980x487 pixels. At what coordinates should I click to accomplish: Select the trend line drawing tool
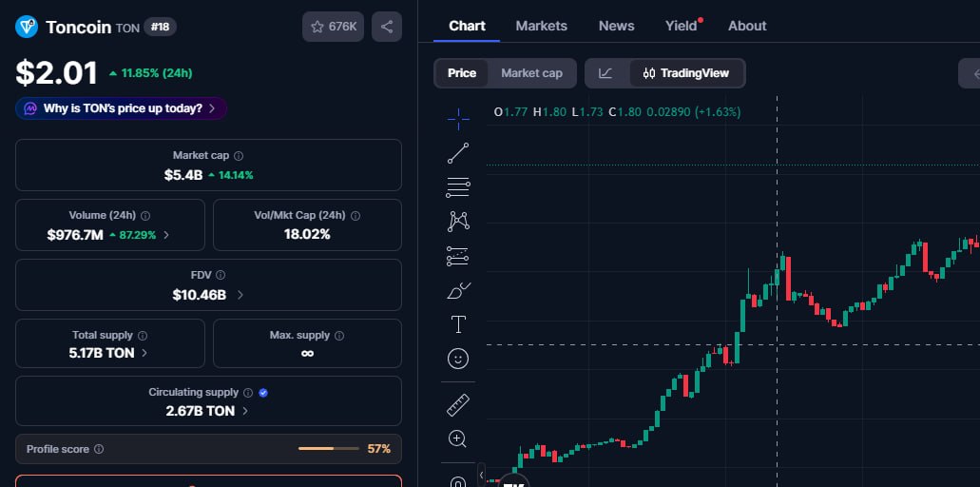tap(458, 153)
